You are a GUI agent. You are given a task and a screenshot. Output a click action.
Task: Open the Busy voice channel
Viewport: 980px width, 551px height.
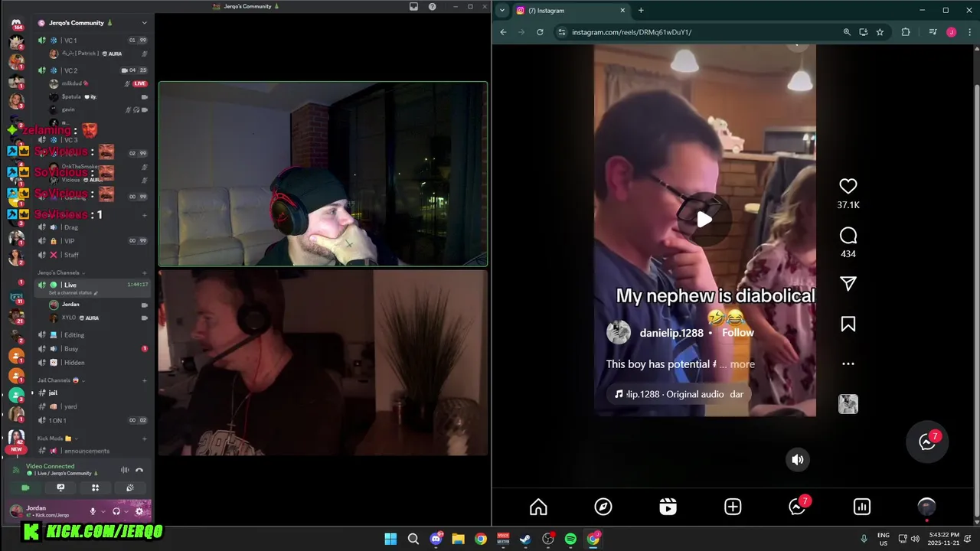click(x=92, y=349)
